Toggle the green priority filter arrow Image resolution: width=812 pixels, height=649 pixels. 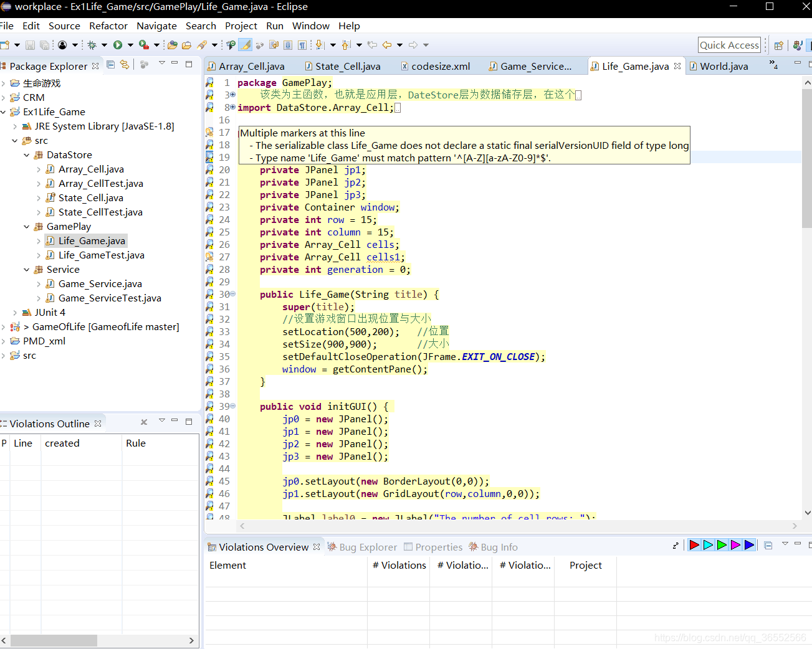pyautogui.click(x=722, y=545)
